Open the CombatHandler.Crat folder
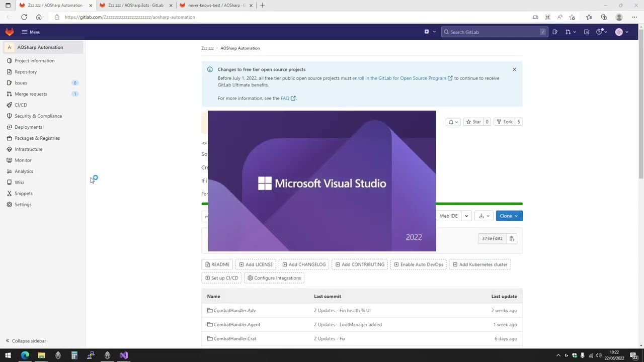 coord(235,339)
